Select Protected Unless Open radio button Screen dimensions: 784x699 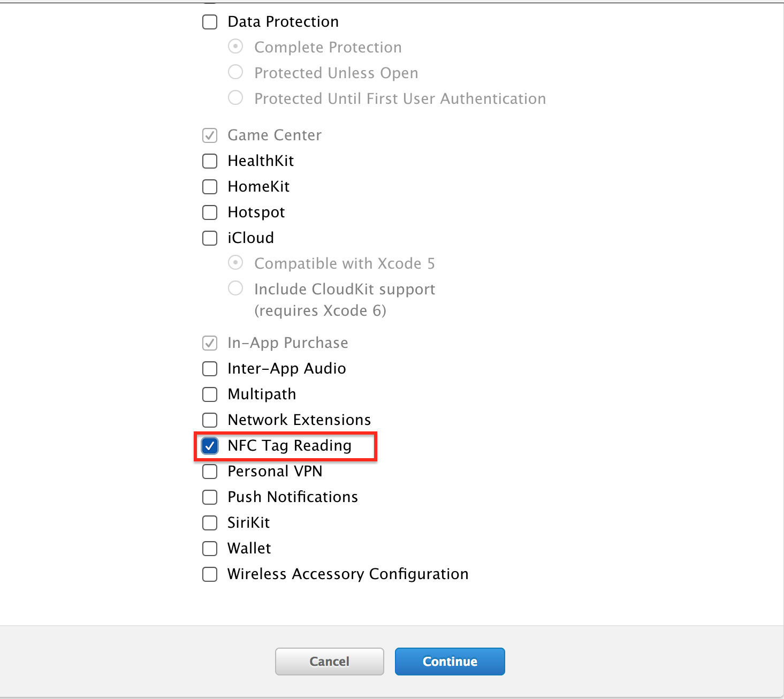235,72
